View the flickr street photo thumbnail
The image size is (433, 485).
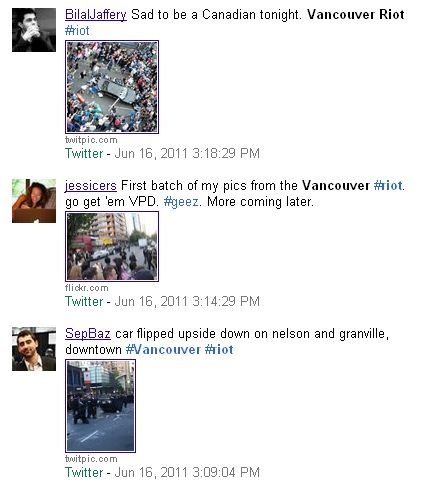click(112, 247)
